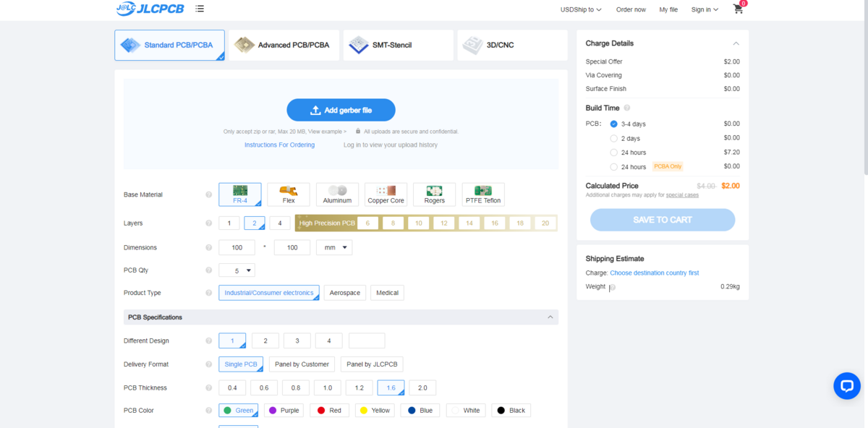This screenshot has height=428, width=868.
Task: Open My file in top navigation
Action: (668, 9)
